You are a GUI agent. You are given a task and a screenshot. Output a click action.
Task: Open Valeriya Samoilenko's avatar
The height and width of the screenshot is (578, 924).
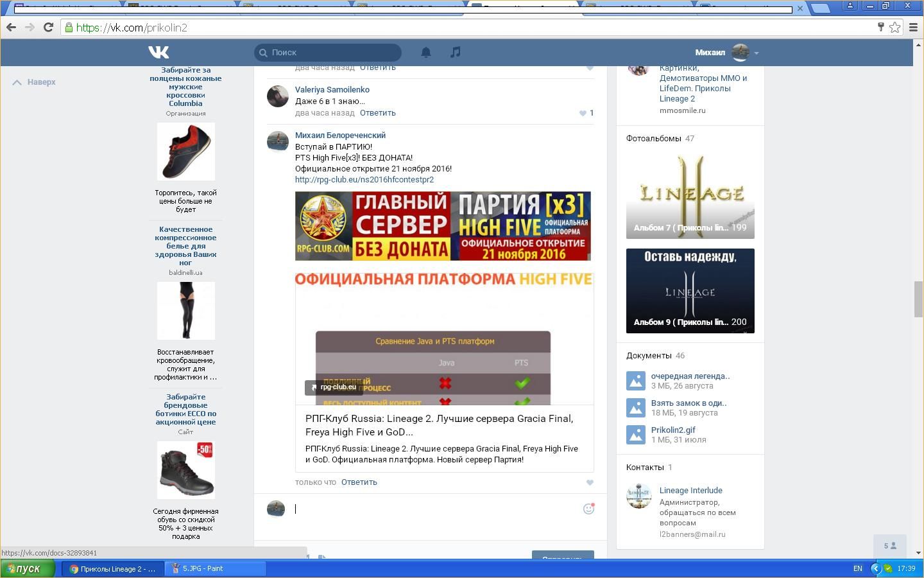pyautogui.click(x=278, y=96)
